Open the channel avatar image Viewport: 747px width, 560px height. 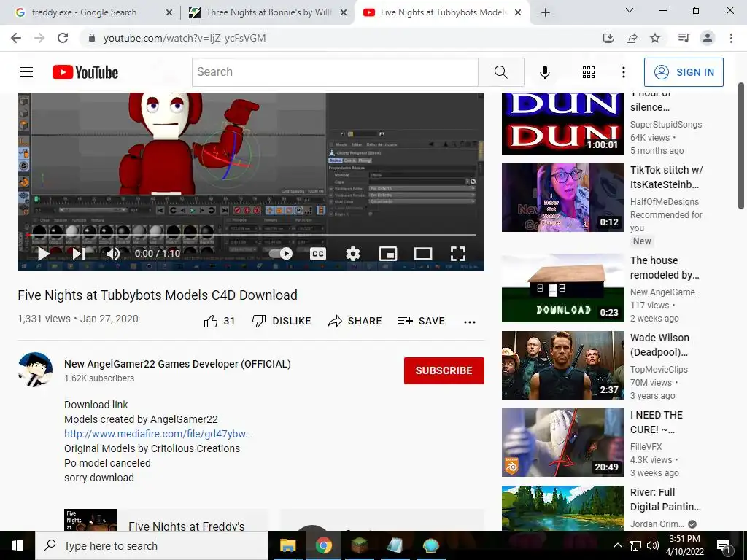click(35, 369)
